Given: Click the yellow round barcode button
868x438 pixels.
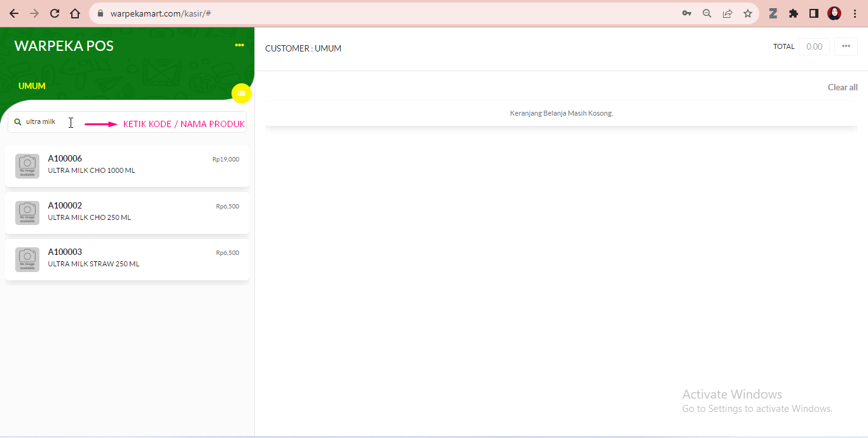Looking at the screenshot, I should pos(242,93).
